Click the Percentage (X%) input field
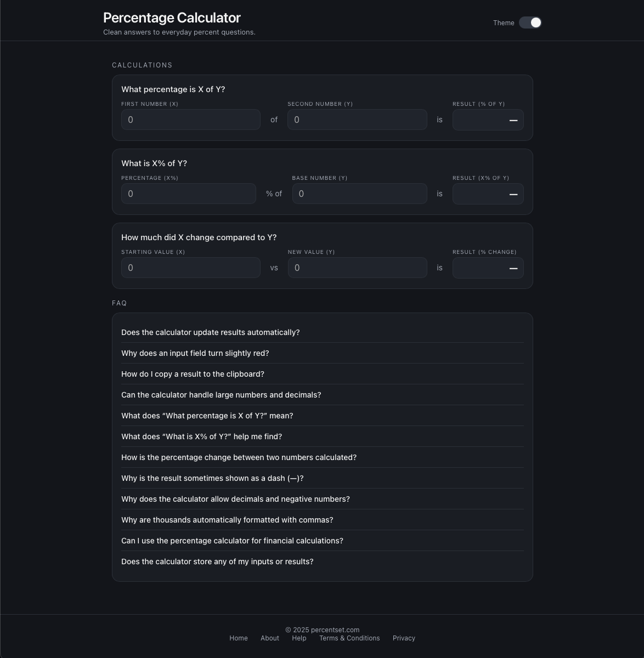The height and width of the screenshot is (658, 644). click(189, 194)
